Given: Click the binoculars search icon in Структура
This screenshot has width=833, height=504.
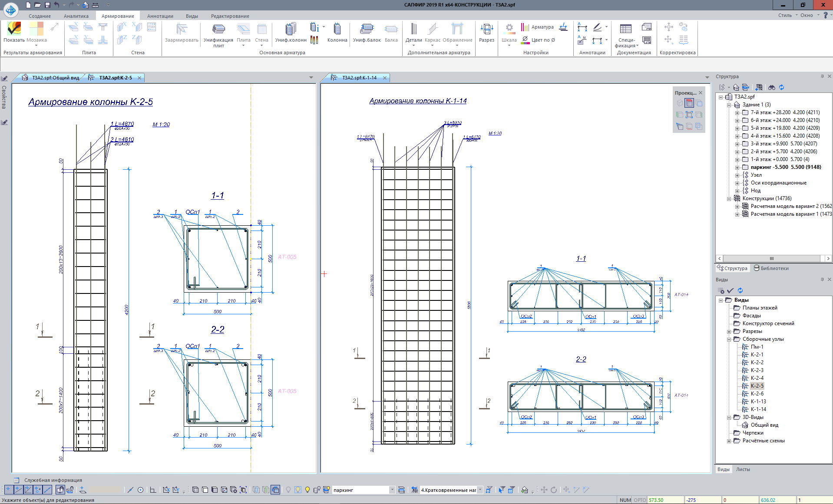Looking at the screenshot, I should (x=771, y=87).
